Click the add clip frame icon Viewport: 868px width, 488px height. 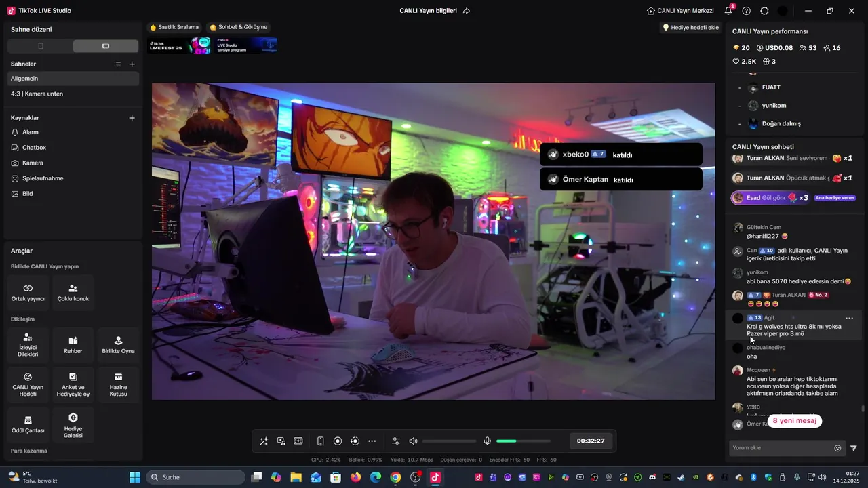point(298,441)
